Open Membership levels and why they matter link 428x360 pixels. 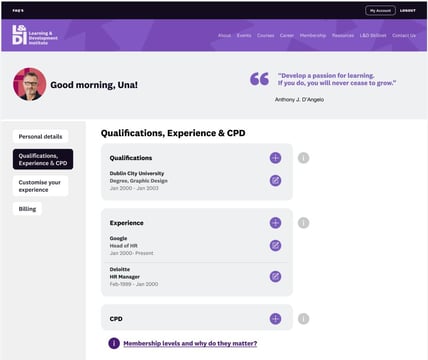[190, 343]
